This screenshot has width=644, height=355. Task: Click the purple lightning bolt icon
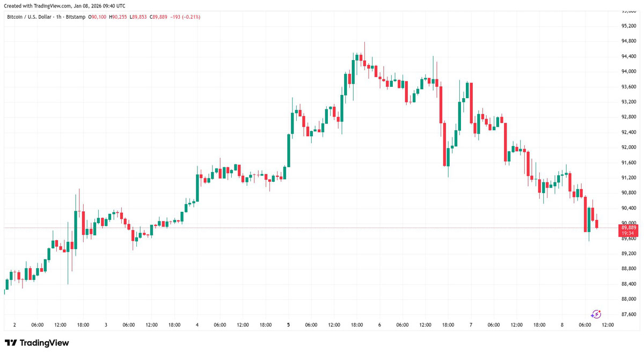(x=596, y=314)
